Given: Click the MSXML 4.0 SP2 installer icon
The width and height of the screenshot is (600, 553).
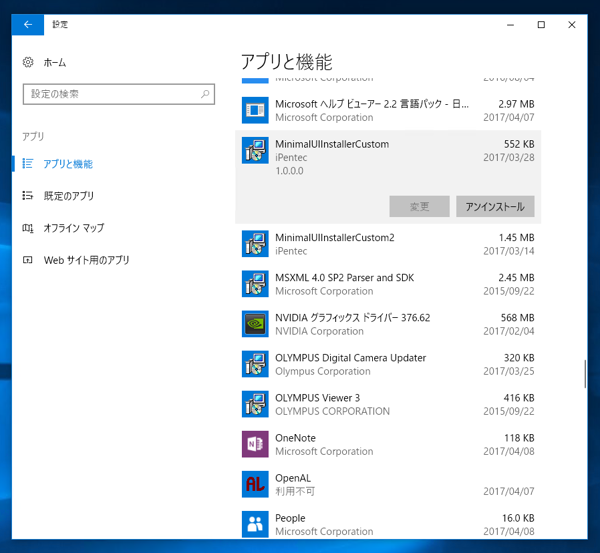Looking at the screenshot, I should point(255,284).
